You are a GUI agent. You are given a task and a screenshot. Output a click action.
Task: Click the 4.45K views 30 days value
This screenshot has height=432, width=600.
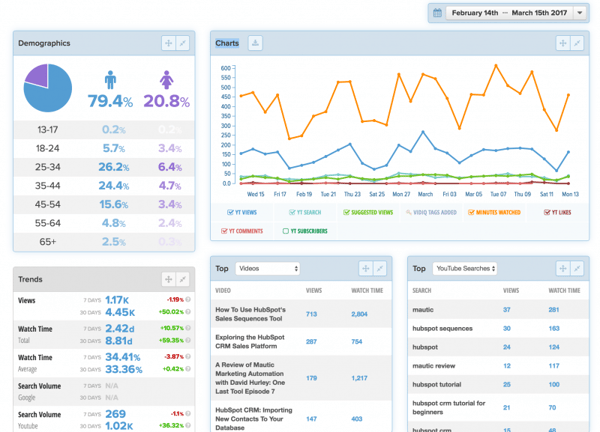(120, 312)
